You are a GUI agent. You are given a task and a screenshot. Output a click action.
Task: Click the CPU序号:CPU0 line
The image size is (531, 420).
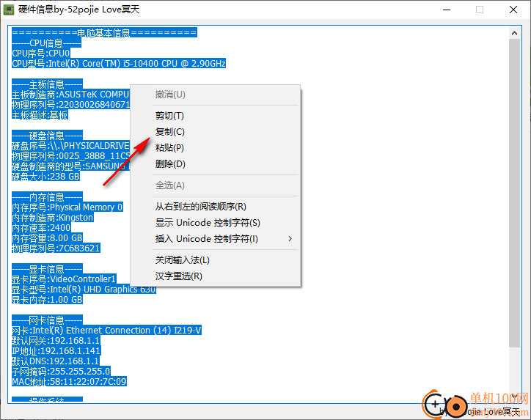coord(41,53)
